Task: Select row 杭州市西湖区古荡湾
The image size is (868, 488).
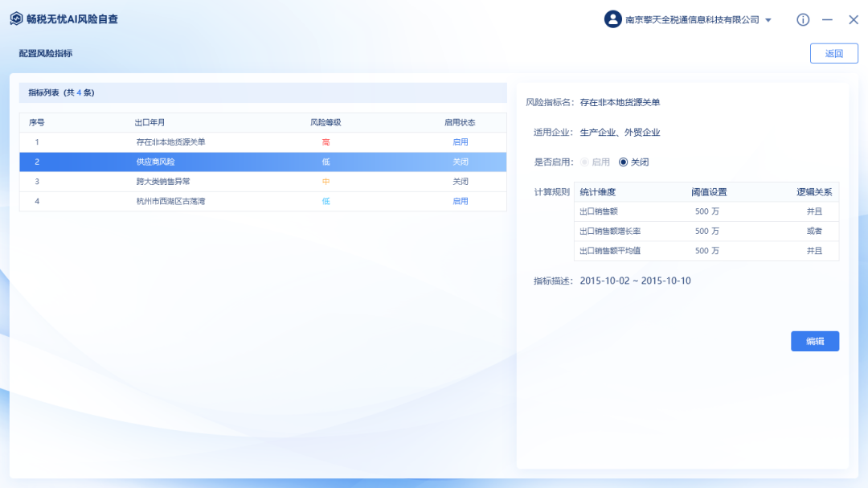Action: (x=263, y=201)
